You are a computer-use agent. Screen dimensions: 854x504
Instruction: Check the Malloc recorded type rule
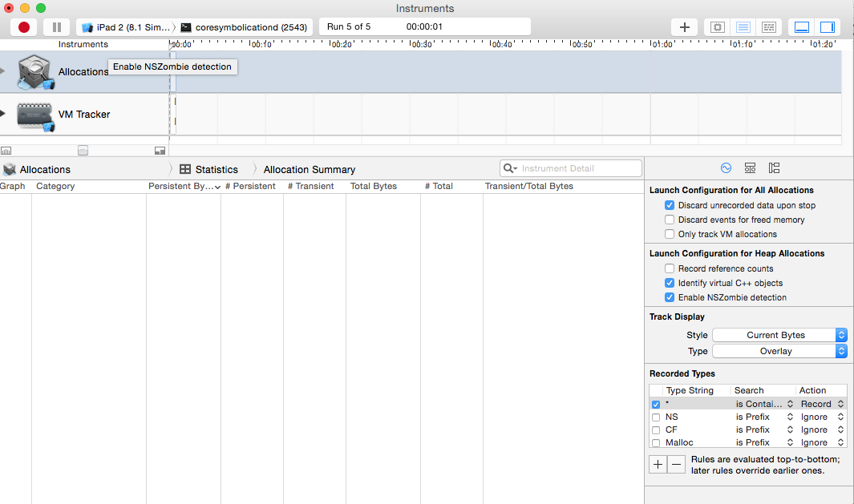tap(656, 443)
